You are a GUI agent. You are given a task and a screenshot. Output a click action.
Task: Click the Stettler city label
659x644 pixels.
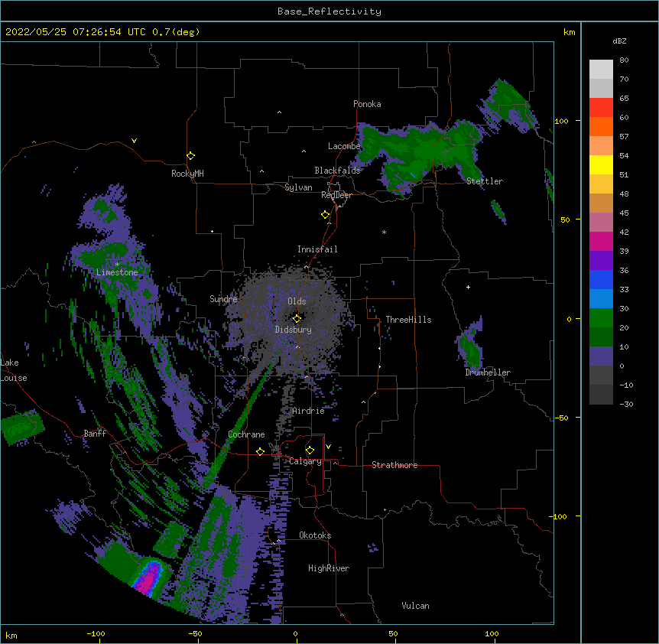[x=485, y=181]
